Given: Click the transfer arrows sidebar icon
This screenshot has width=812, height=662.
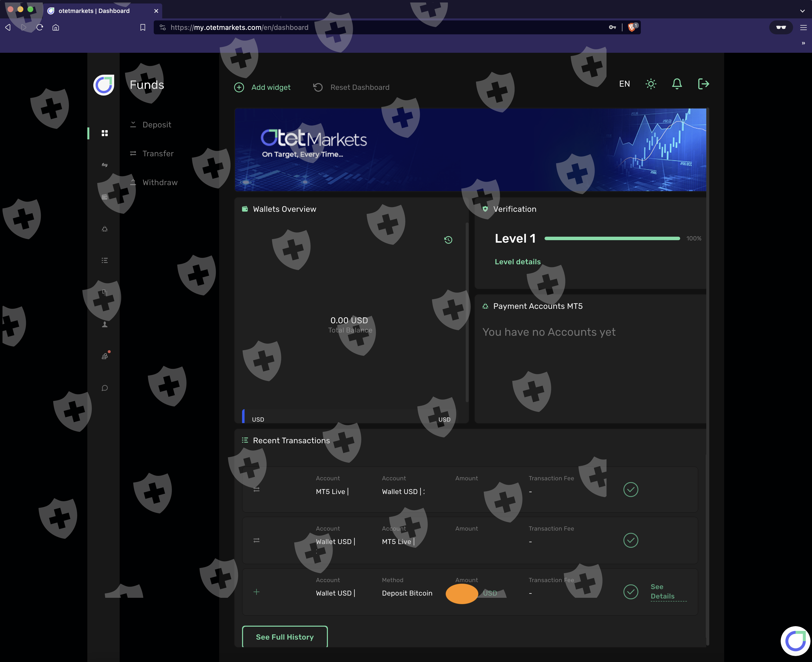Looking at the screenshot, I should coord(104,165).
